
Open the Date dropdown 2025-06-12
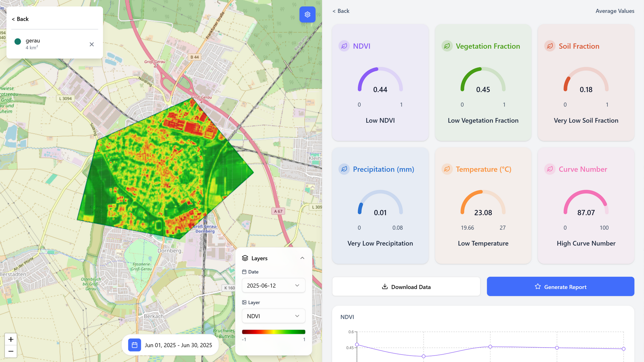[x=273, y=285]
